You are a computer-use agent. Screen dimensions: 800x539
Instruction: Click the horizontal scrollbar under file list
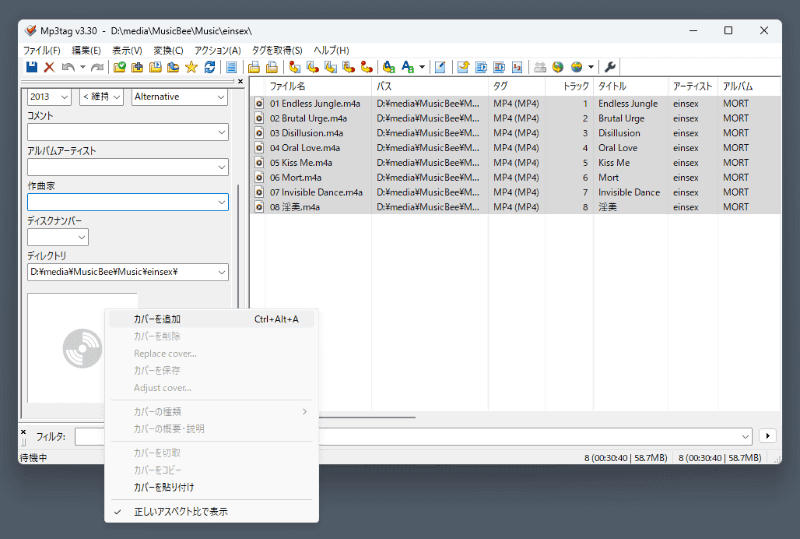click(367, 417)
